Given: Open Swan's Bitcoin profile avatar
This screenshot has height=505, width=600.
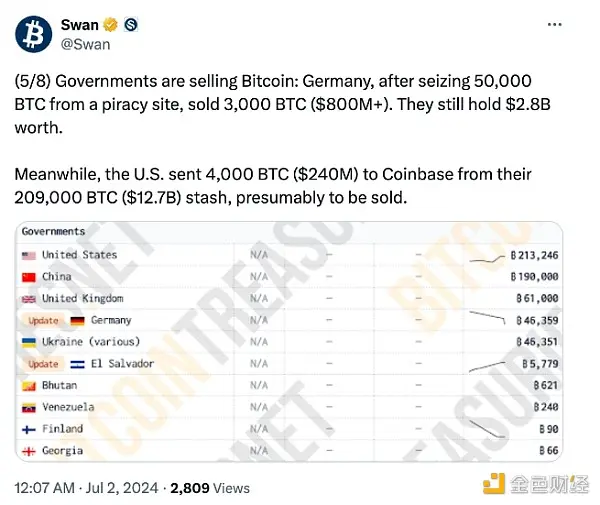Looking at the screenshot, I should point(34,34).
